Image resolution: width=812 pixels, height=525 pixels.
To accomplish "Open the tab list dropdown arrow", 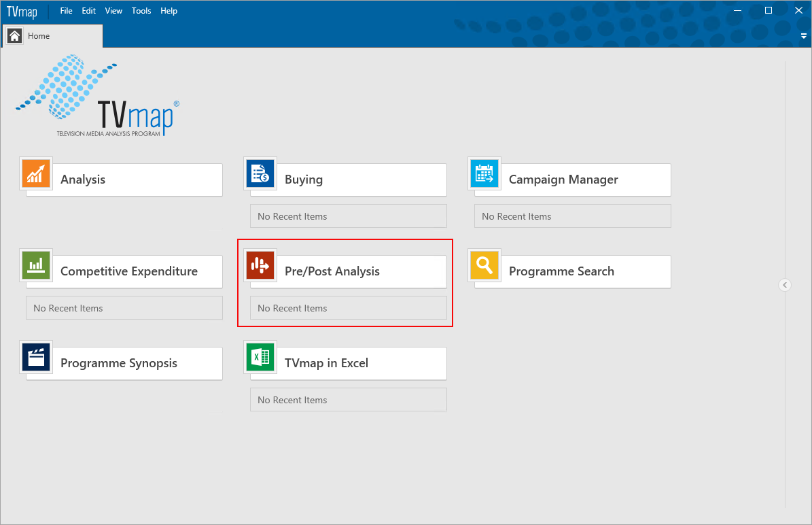I will [x=804, y=36].
